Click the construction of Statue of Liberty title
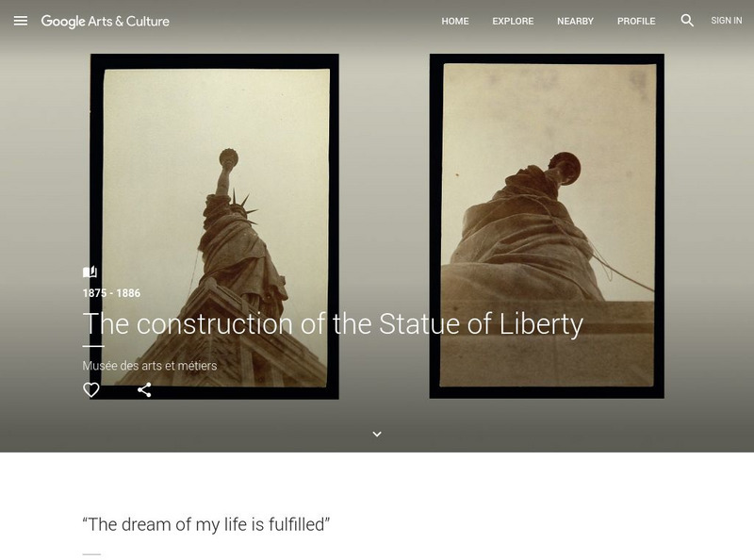This screenshot has width=754, height=560. tap(333, 323)
